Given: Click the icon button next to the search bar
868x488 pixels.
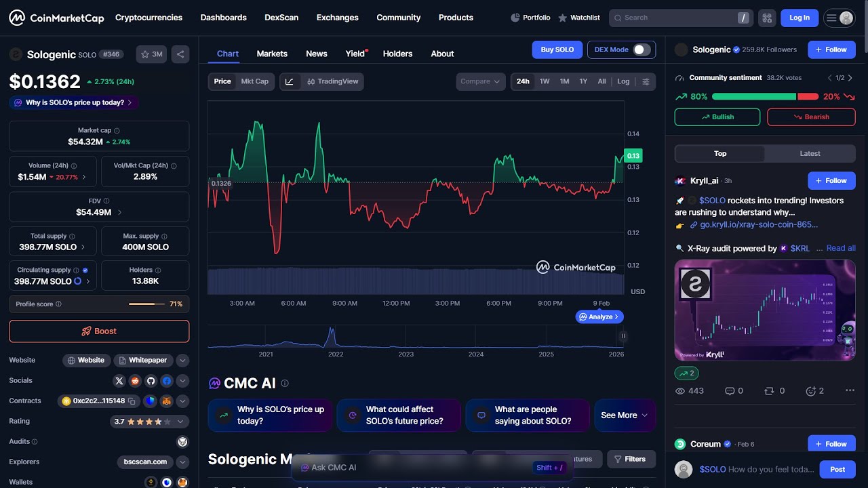Looking at the screenshot, I should click(767, 18).
